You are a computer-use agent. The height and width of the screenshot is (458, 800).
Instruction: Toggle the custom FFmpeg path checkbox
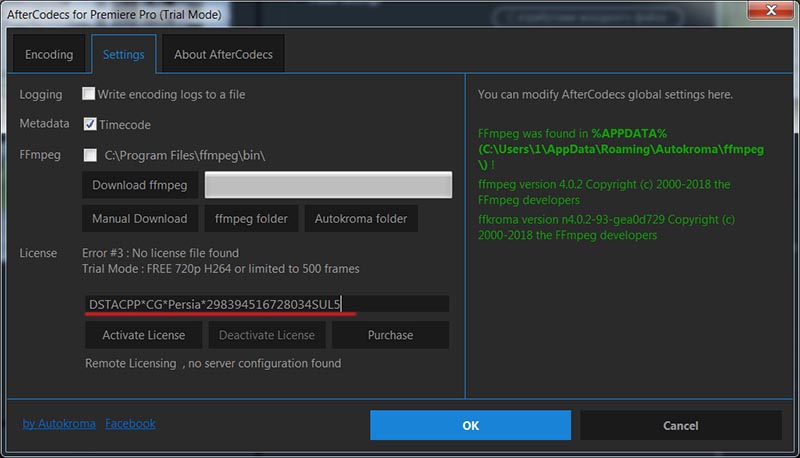(90, 155)
